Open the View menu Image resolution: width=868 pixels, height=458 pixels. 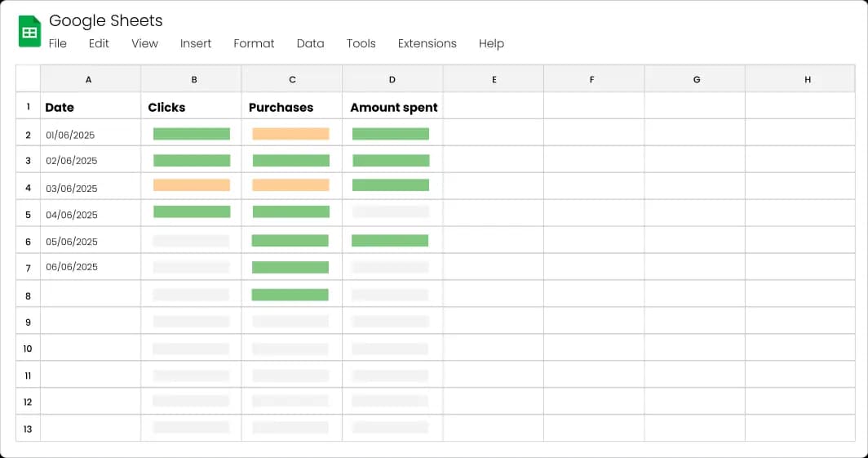(x=144, y=43)
